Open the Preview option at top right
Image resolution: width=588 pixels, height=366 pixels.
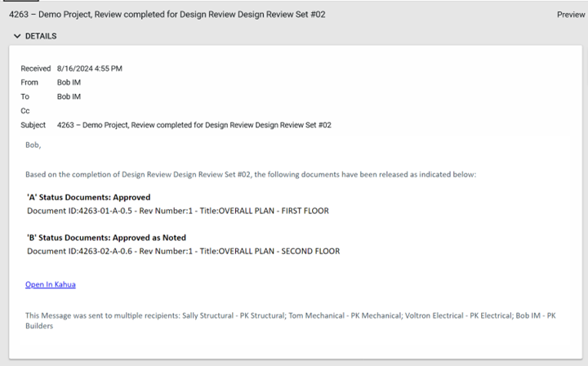click(x=571, y=15)
